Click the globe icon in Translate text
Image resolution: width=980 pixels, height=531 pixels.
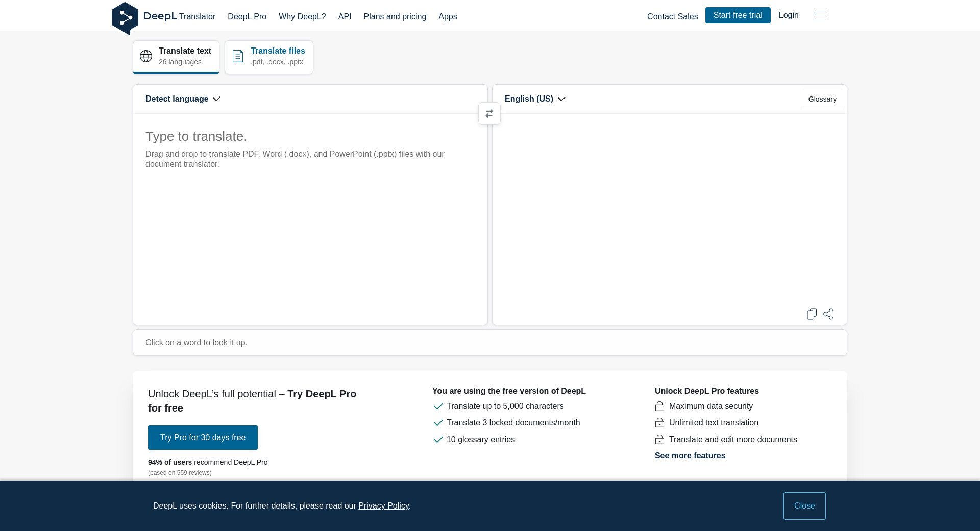tap(146, 56)
